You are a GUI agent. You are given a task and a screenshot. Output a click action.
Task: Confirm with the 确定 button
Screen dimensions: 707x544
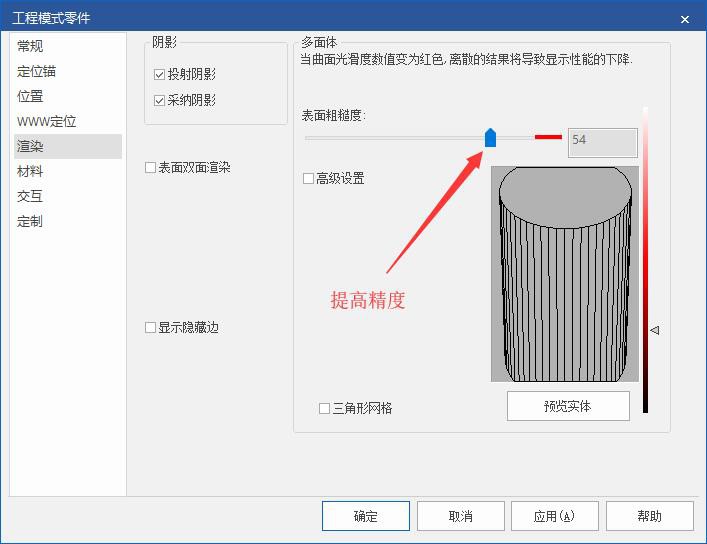pos(365,516)
